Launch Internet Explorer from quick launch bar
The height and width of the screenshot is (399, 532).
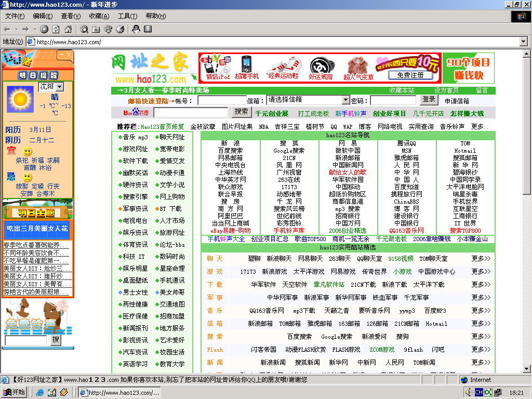tap(39, 393)
